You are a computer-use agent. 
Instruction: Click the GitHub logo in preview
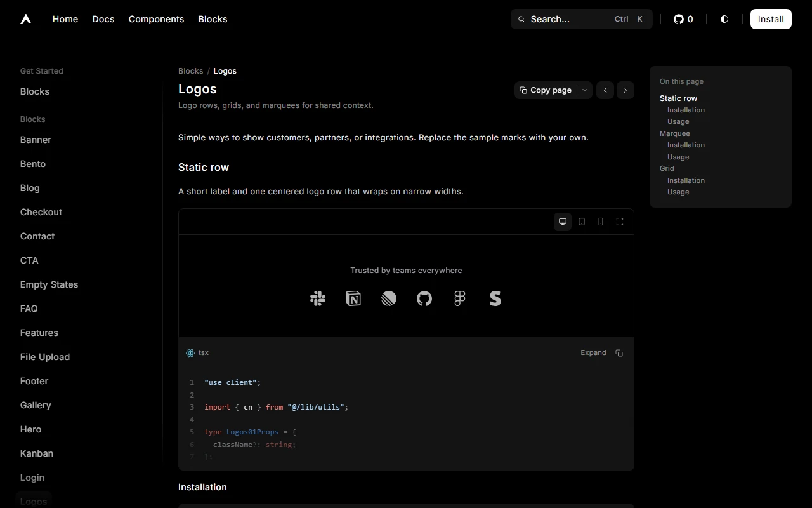tap(424, 298)
